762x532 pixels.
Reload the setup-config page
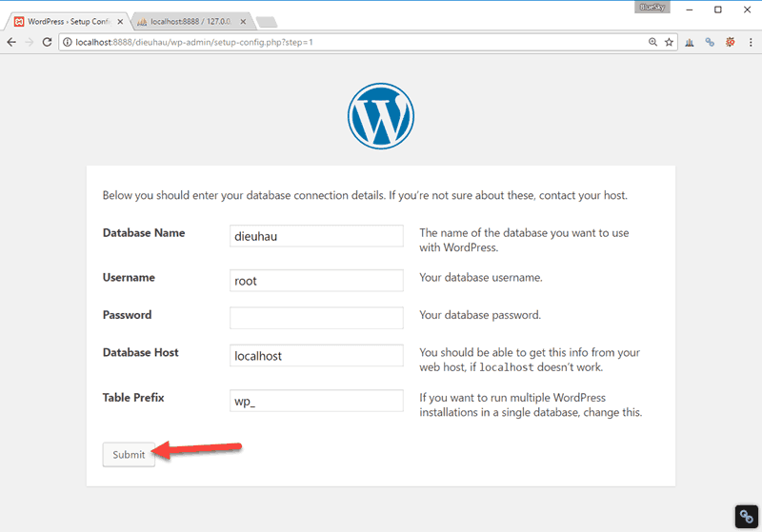pyautogui.click(x=47, y=42)
